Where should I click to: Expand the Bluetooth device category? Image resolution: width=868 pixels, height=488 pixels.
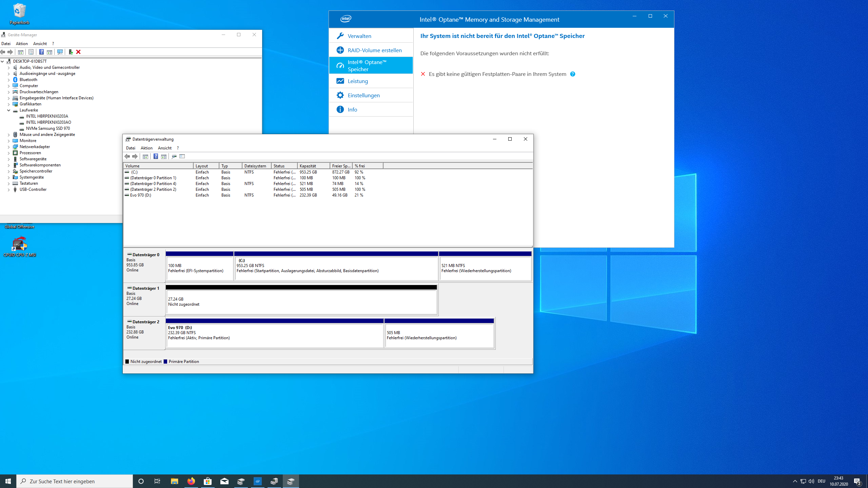point(9,80)
